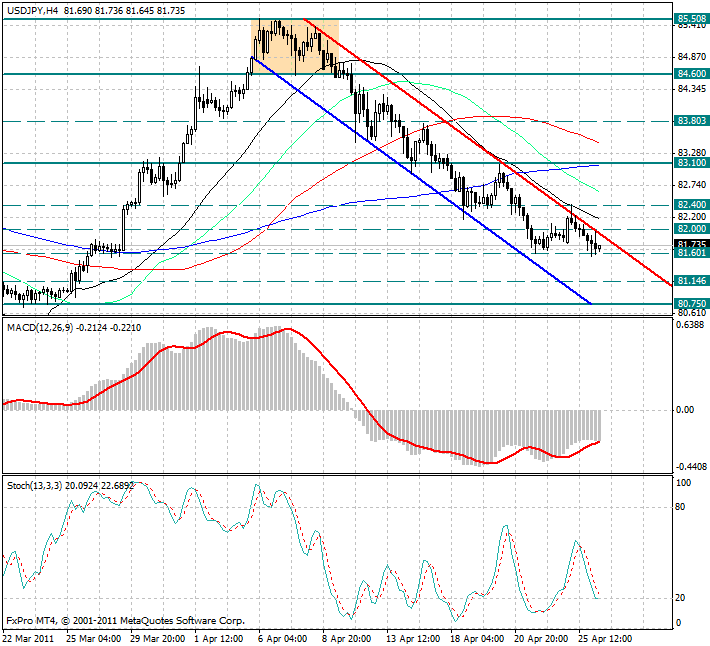Screen dimensions: 710x646
Task: Select the 82.000 price level label
Action: pyautogui.click(x=691, y=229)
